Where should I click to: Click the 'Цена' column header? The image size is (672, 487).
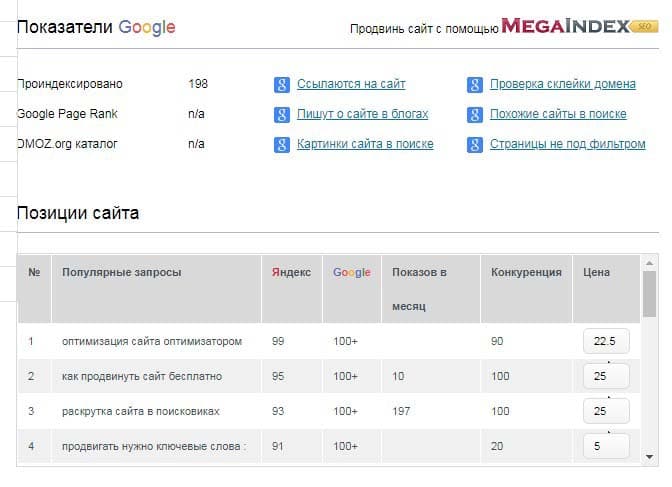point(596,273)
